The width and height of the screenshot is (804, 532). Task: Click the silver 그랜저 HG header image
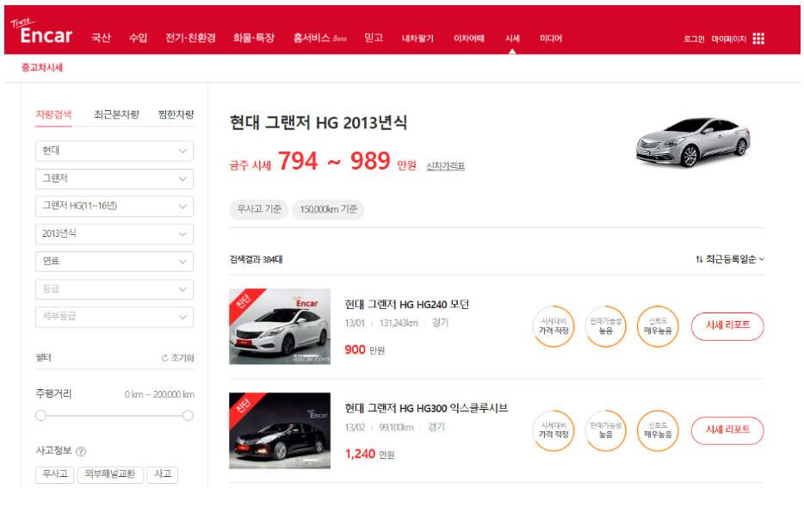click(x=693, y=141)
